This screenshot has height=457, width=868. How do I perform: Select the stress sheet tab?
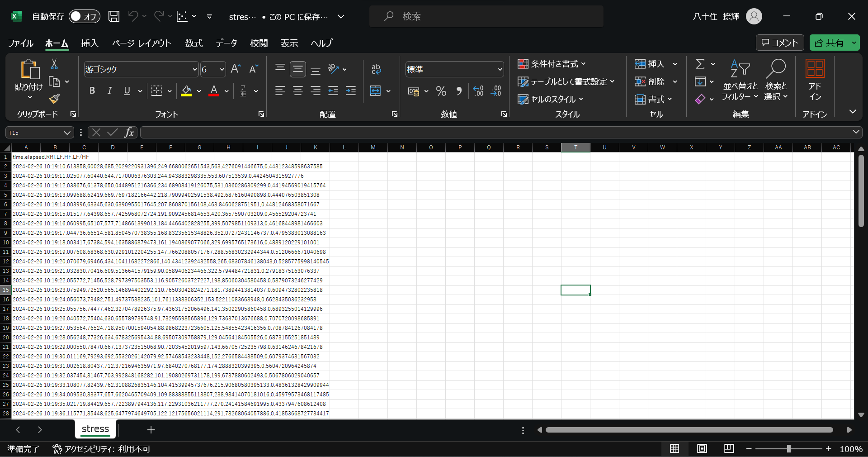point(95,429)
